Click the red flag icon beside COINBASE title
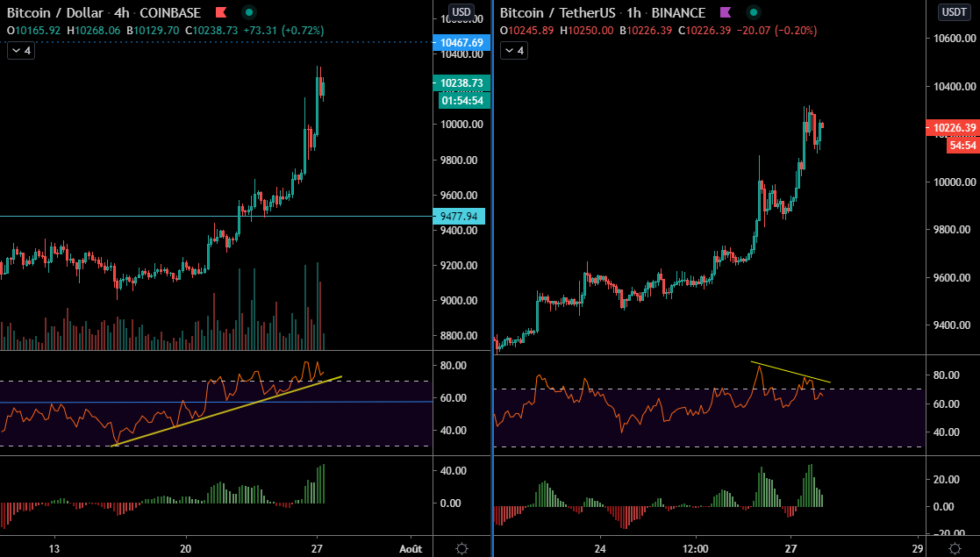The width and height of the screenshot is (980, 557). tap(221, 13)
